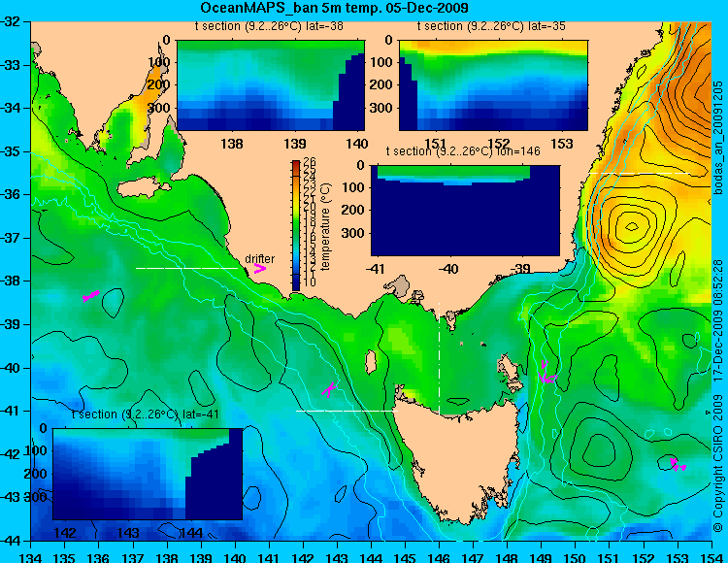The width and height of the screenshot is (728, 563).
Task: Click the '152' tick on lat=-35 inset
Action: tap(499, 144)
